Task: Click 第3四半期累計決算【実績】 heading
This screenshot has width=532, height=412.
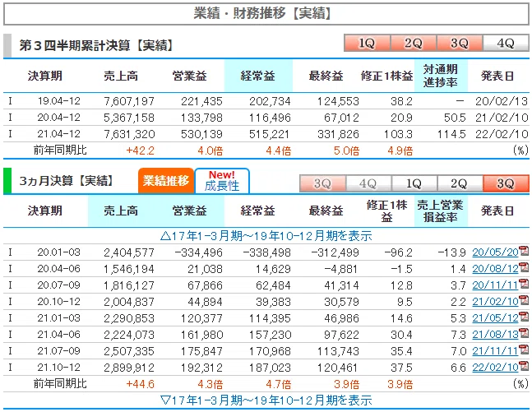Action: (x=96, y=45)
